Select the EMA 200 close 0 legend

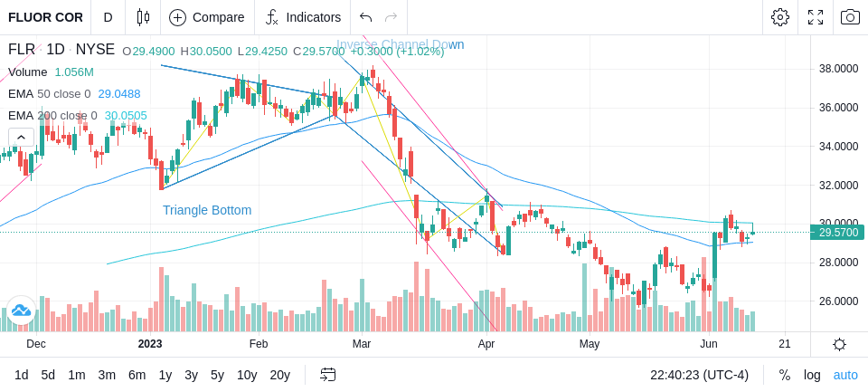pyautogui.click(x=52, y=115)
